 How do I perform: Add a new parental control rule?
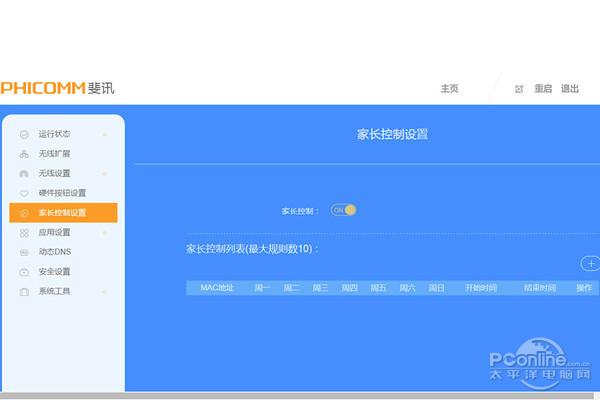coord(590,264)
